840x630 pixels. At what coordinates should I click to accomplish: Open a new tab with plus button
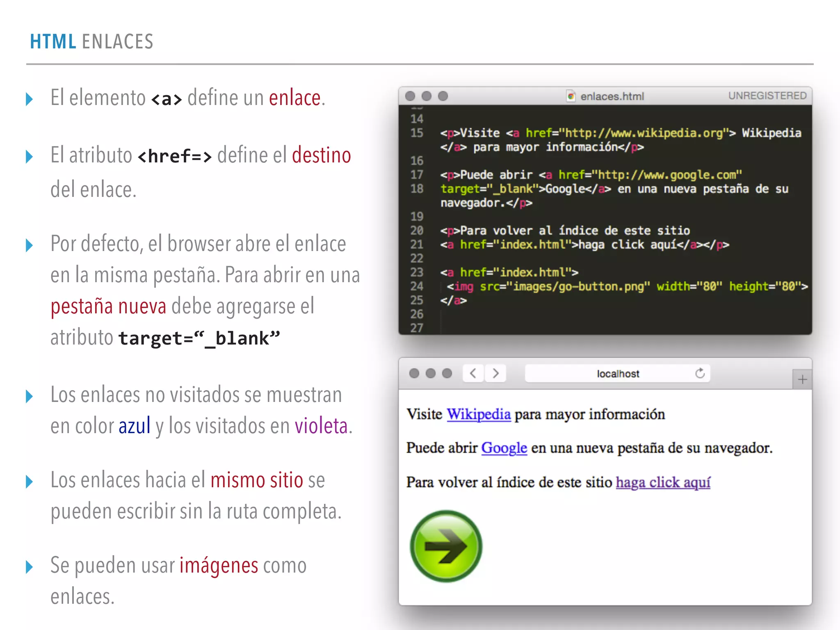802,379
